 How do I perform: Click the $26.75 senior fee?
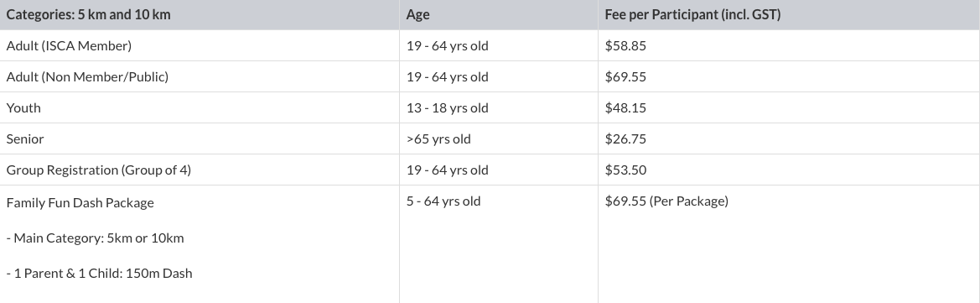(x=625, y=139)
